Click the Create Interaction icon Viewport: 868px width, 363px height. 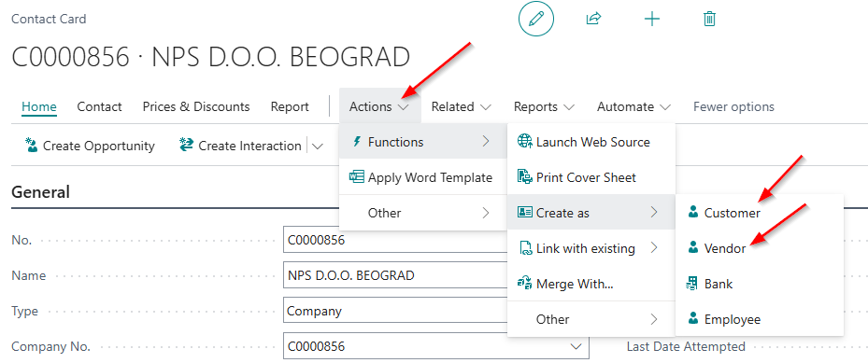[186, 146]
